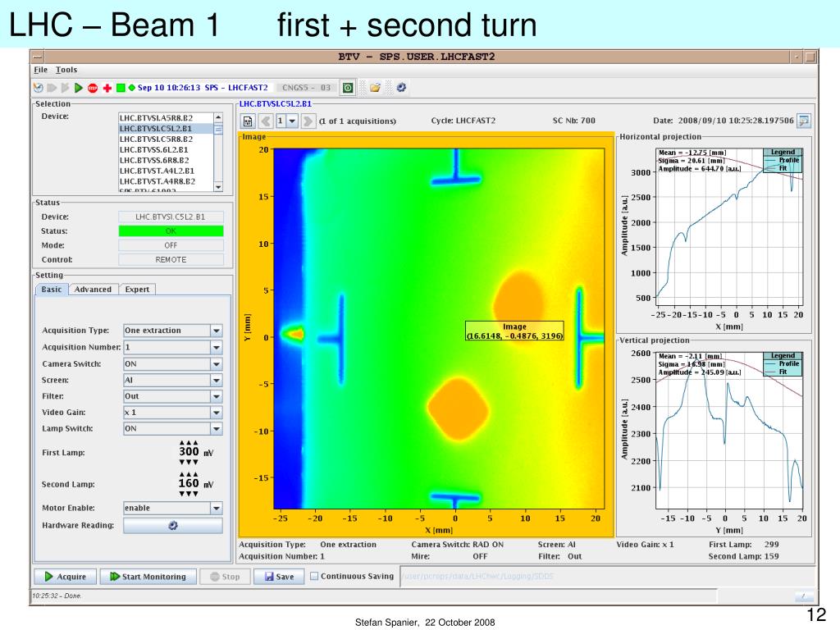Open the Acquisition Number setting dropdown
840x630 pixels.
click(x=217, y=347)
